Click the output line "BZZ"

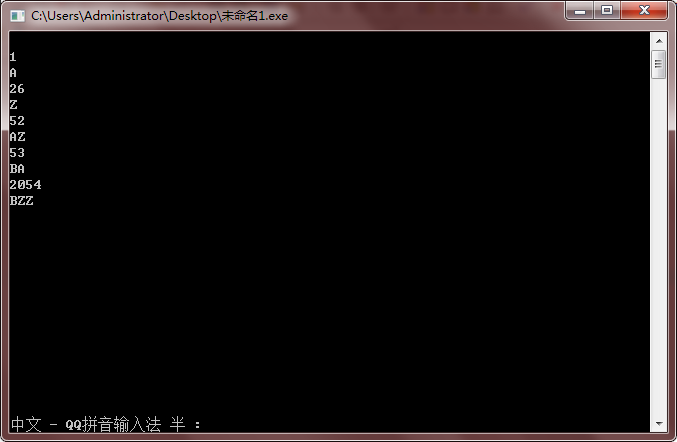click(22, 201)
